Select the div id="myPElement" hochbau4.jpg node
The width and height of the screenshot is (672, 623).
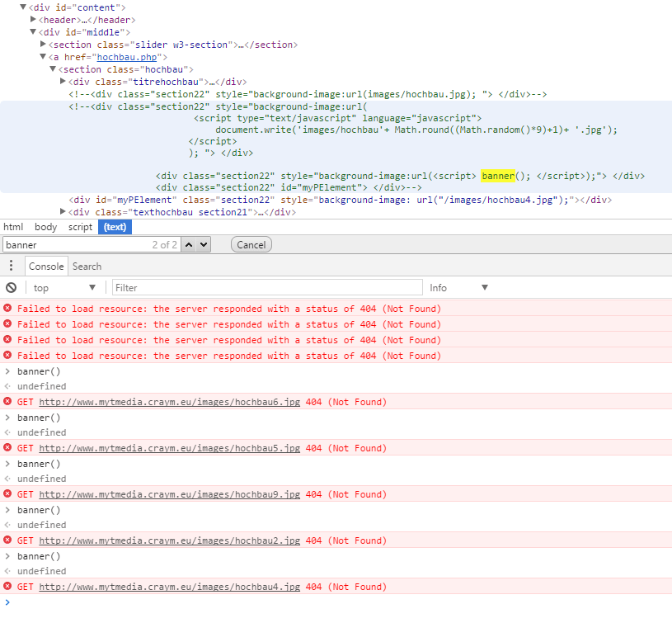(x=341, y=200)
